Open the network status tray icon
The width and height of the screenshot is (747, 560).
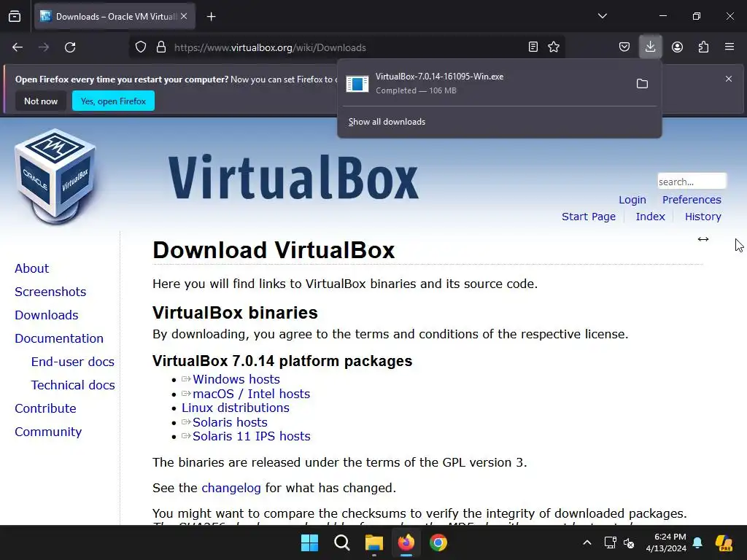click(611, 542)
